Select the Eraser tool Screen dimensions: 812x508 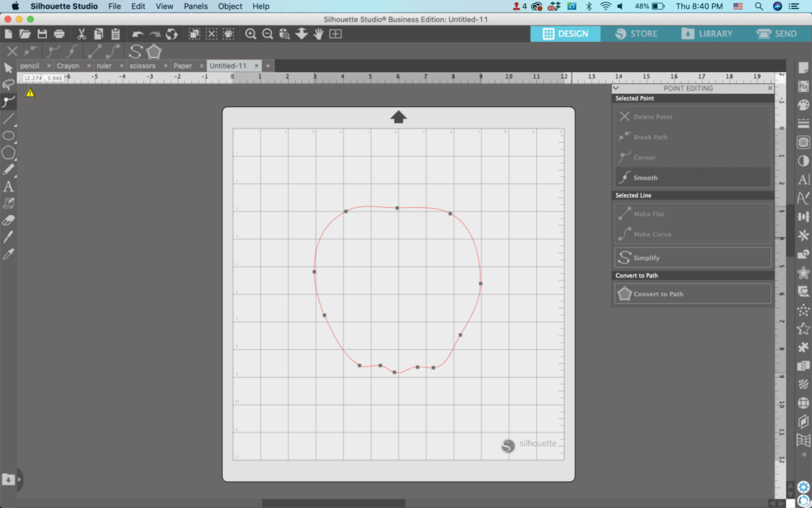pos(8,221)
